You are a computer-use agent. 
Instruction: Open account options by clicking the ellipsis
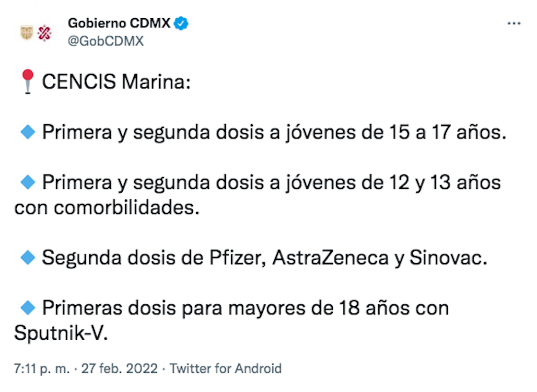pos(514,22)
